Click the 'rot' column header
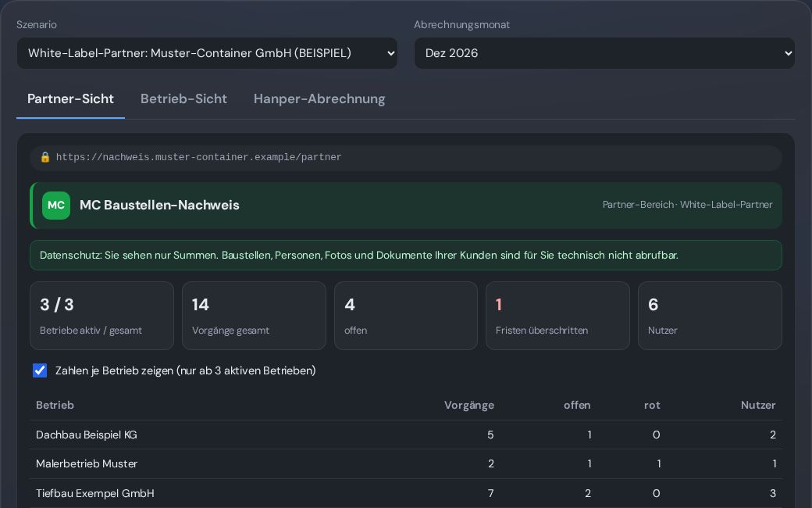The image size is (812, 508). (652, 406)
